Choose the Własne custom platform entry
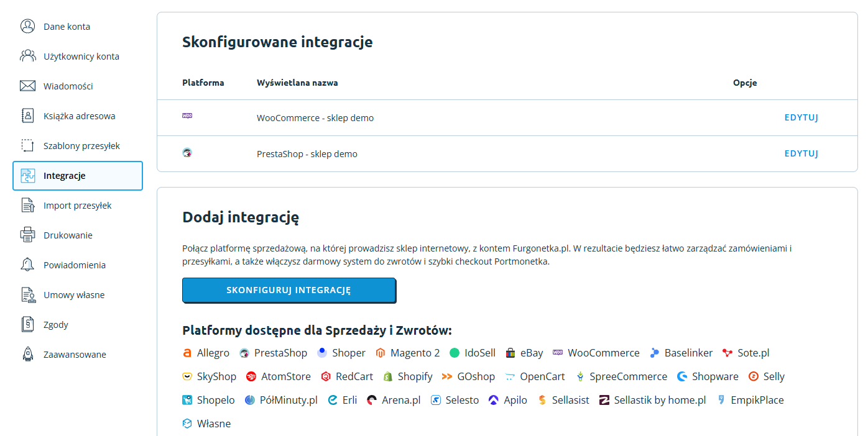This screenshot has height=436, width=868. coord(213,424)
